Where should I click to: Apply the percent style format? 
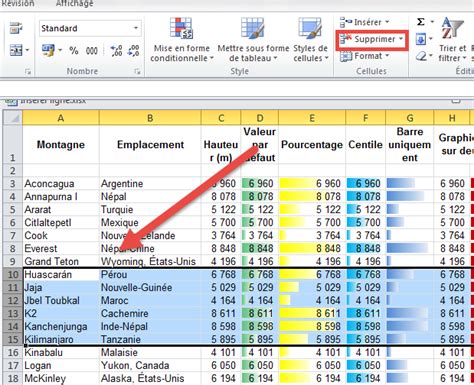(x=74, y=51)
